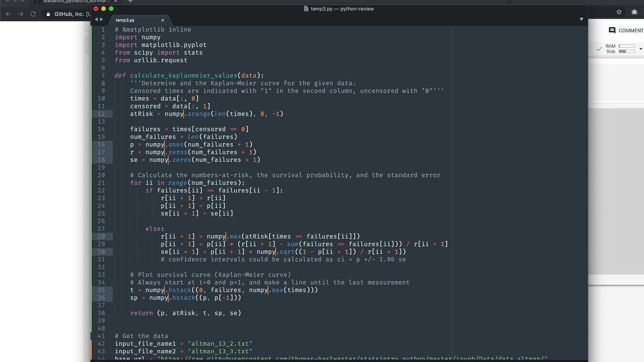This screenshot has height=362, width=644.
Task: Click the 'calculate_kaplanmeier_values' function name
Action: coord(184,76)
